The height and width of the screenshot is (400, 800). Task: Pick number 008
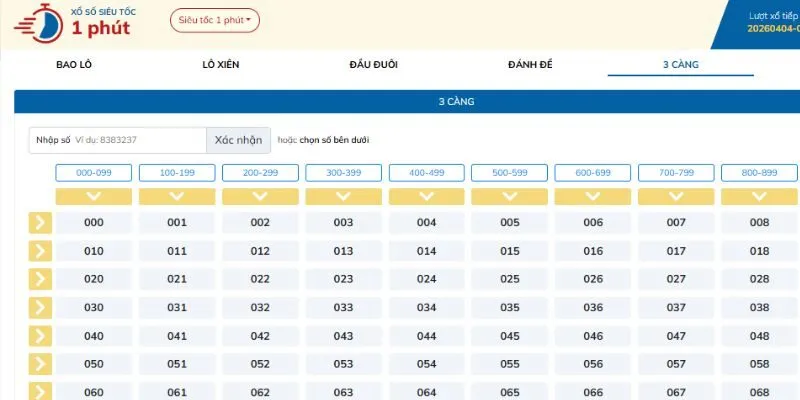pyautogui.click(x=759, y=223)
